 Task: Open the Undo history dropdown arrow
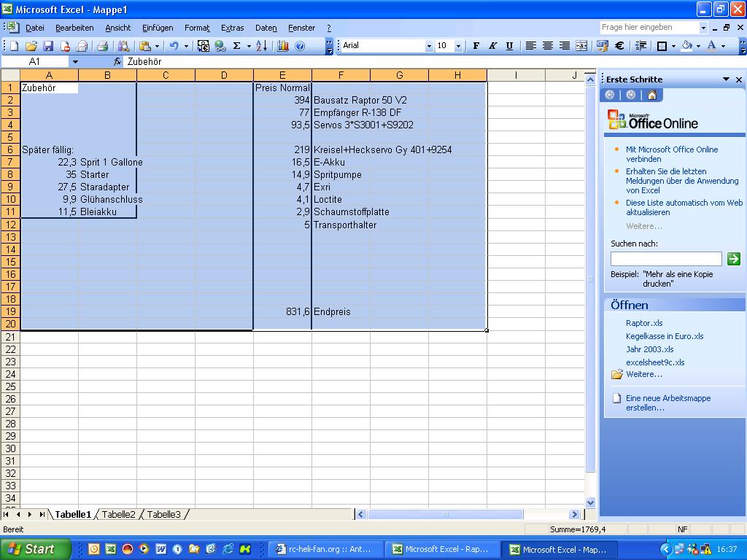[186, 46]
